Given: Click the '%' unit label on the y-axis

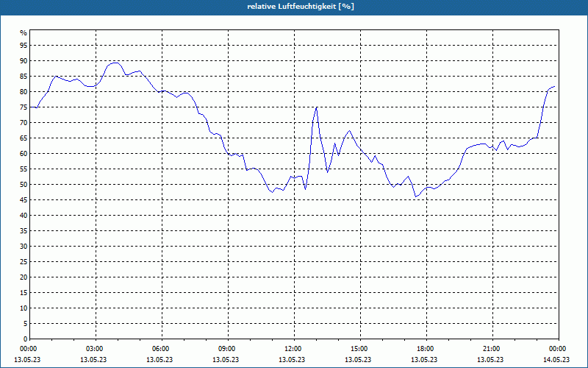Looking at the screenshot, I should (x=24, y=33).
